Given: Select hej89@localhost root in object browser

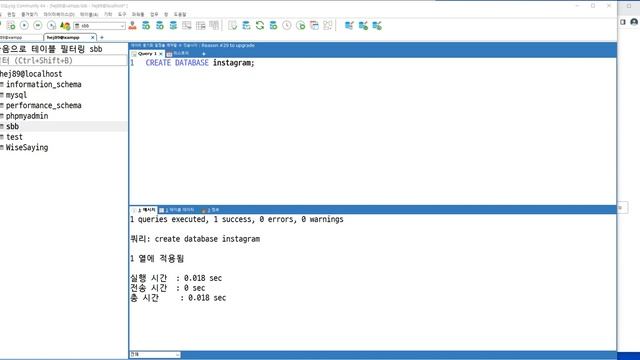Looking at the screenshot, I should click(x=31, y=74).
